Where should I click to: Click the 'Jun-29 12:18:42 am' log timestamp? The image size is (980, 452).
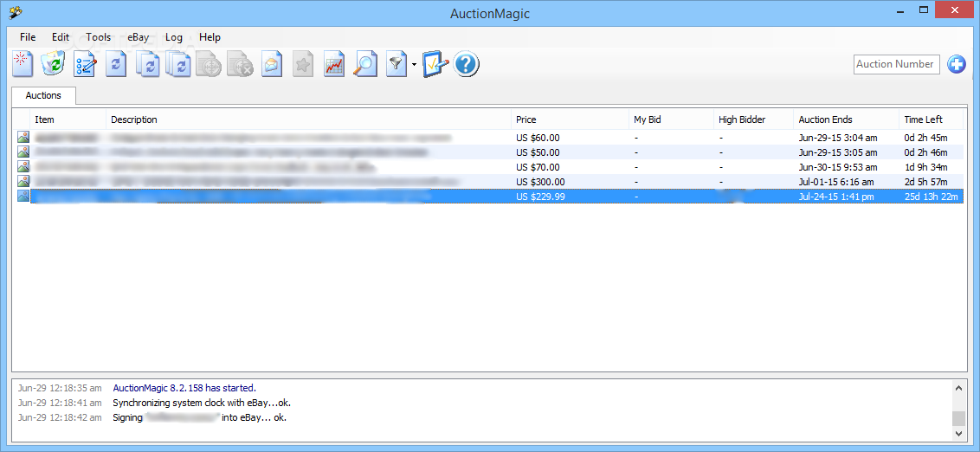coord(60,417)
